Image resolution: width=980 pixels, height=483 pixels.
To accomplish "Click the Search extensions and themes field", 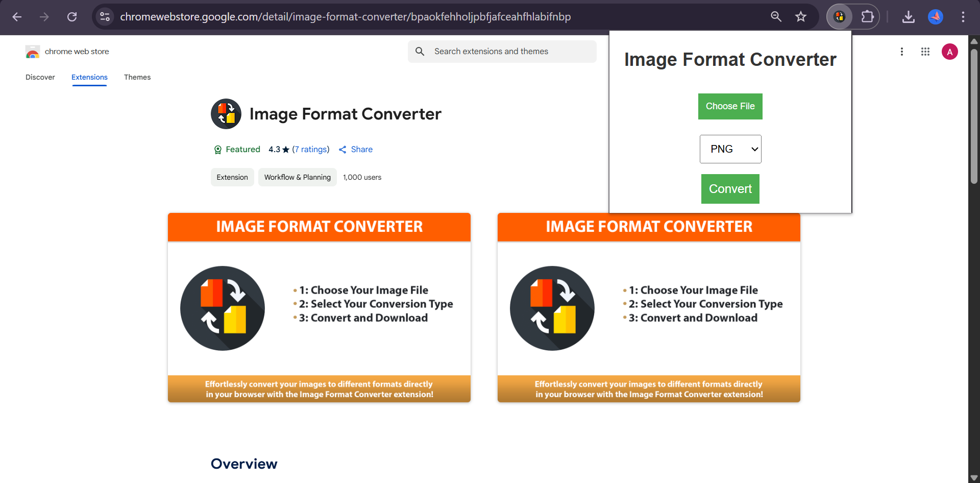I will pos(502,51).
